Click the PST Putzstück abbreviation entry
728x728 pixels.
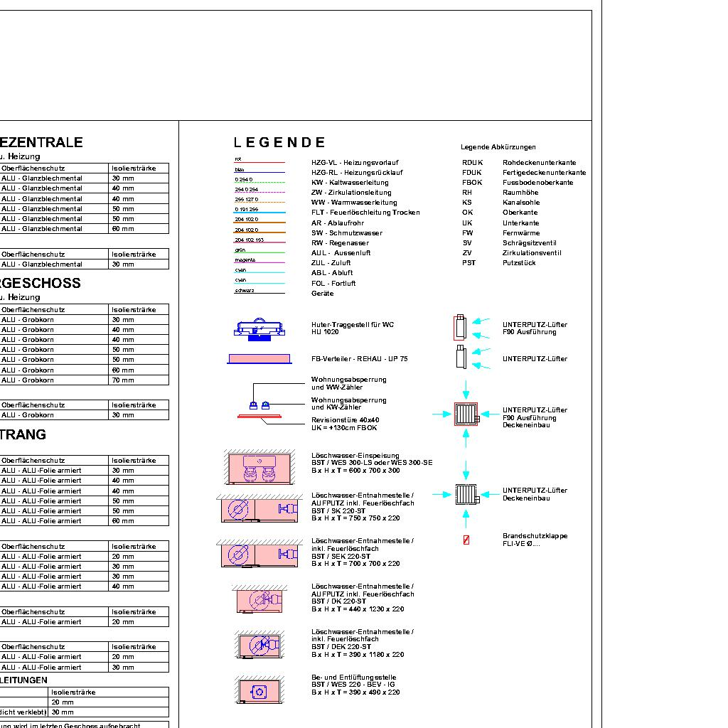tap(499, 263)
